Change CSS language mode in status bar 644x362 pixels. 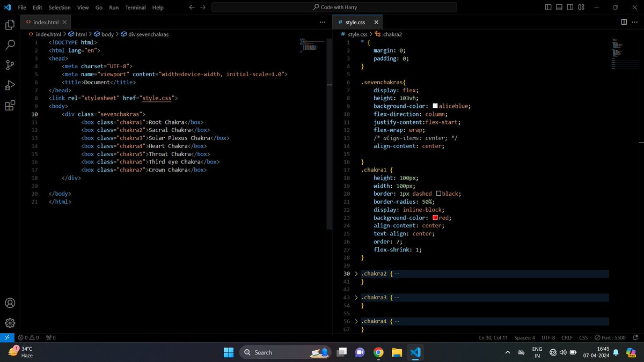tap(583, 338)
